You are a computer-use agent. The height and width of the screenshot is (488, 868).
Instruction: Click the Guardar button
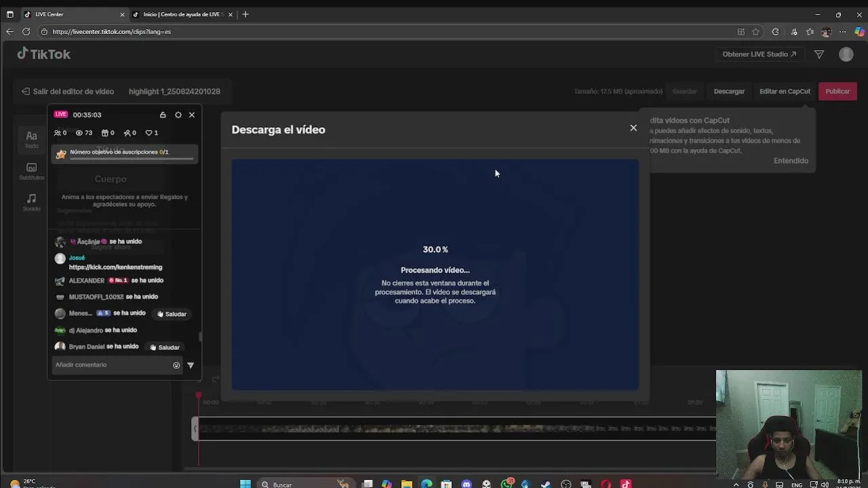(x=684, y=91)
